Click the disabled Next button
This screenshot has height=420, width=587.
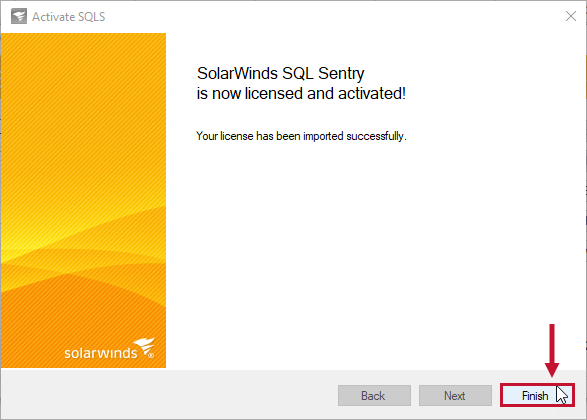pos(455,395)
